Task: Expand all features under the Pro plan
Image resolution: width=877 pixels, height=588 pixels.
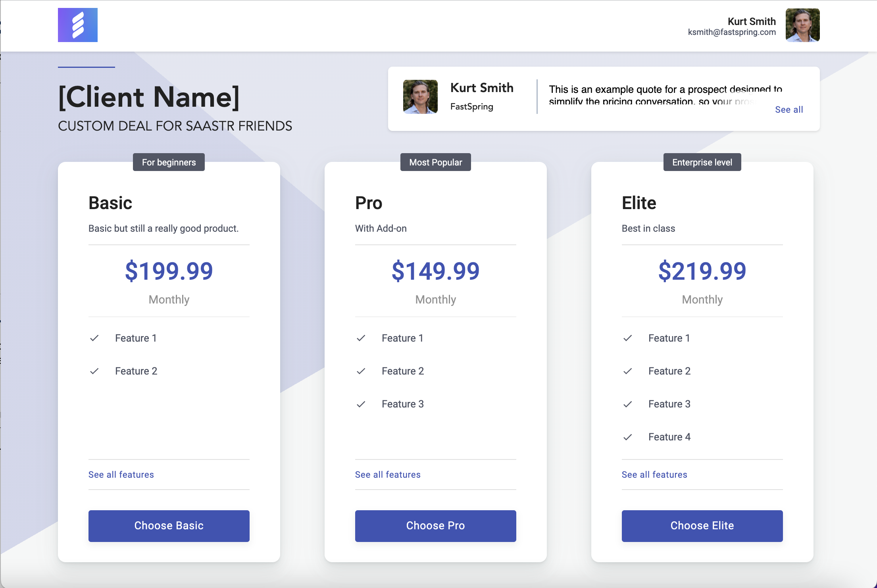Action: (388, 475)
